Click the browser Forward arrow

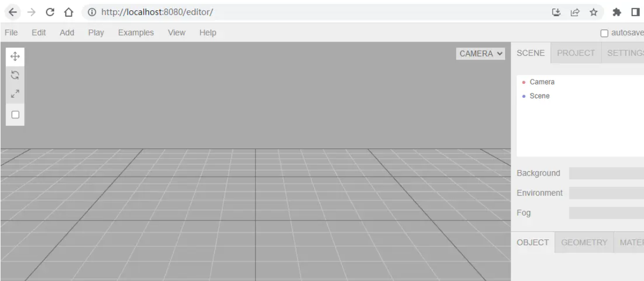click(x=31, y=12)
